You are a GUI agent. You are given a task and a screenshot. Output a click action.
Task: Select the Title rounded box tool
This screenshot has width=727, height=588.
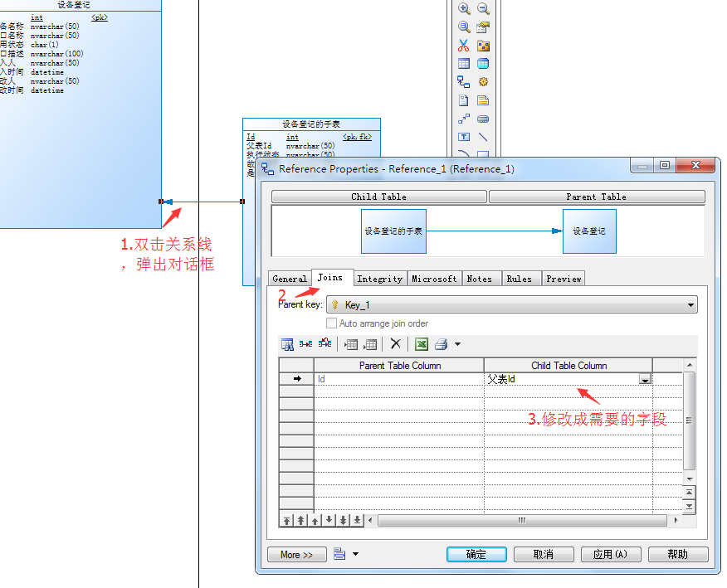(483, 119)
